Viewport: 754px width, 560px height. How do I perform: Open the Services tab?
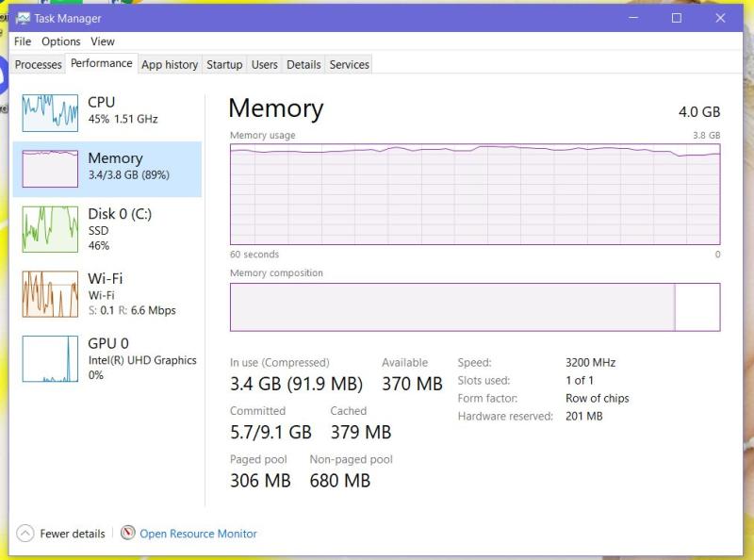(349, 65)
